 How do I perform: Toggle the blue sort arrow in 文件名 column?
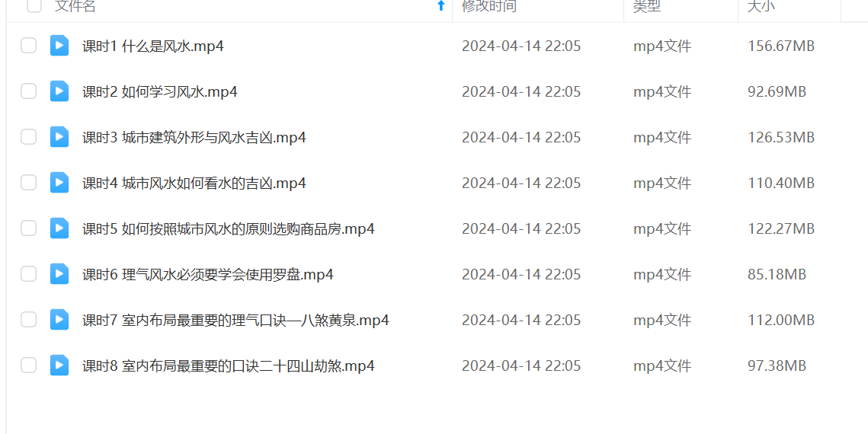pyautogui.click(x=440, y=5)
